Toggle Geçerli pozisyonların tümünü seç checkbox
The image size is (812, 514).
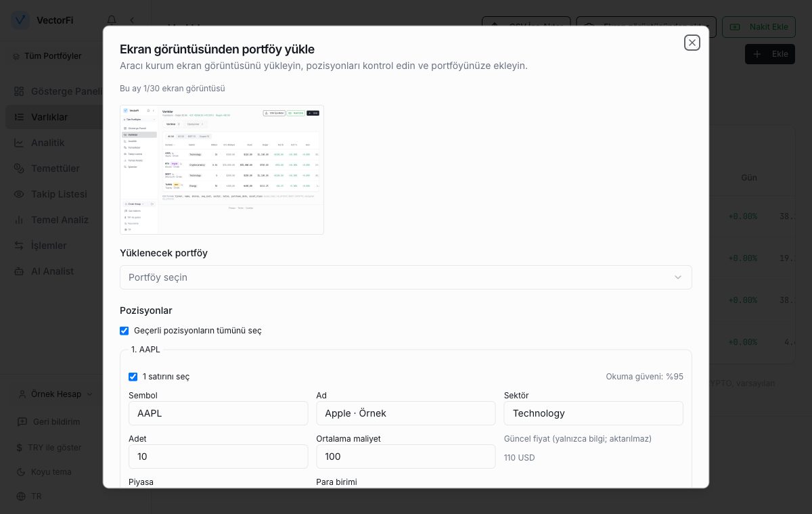[124, 331]
